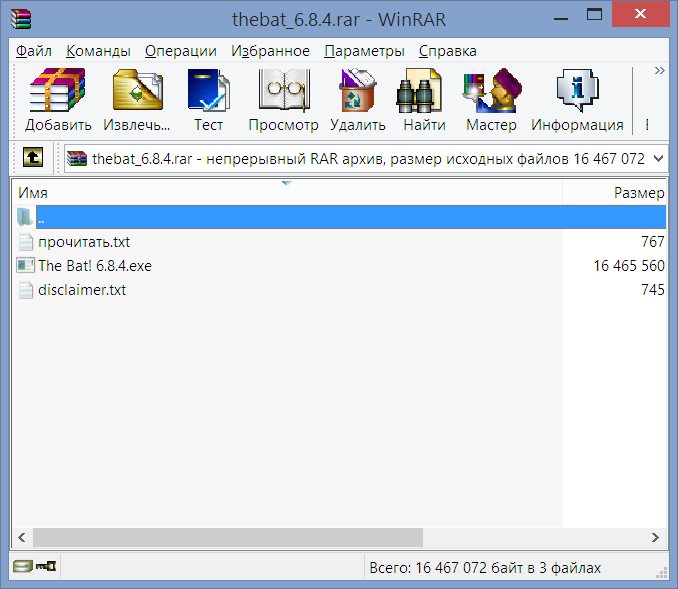Click size value 16 465 560

[x=629, y=266]
